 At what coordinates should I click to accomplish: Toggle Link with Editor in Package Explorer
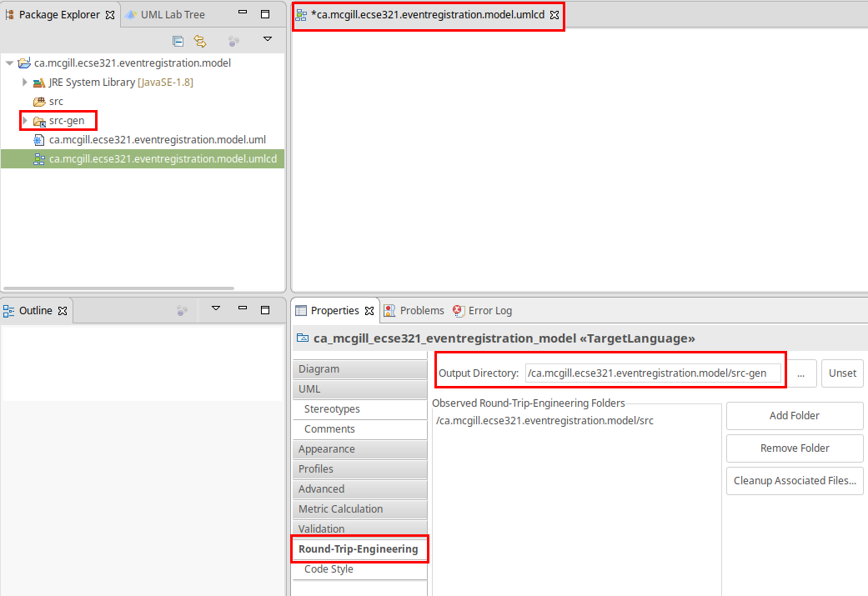200,41
